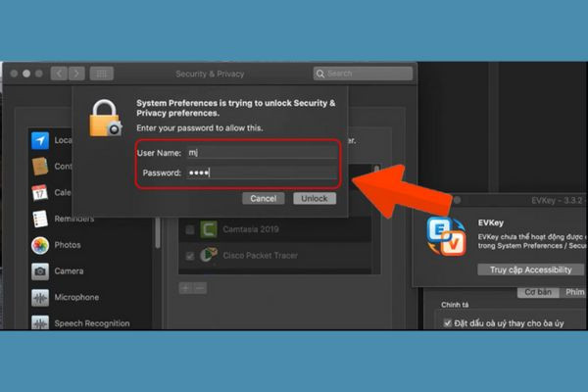Cancel the unlock password dialog
Viewport: 588px width, 392px height.
[x=264, y=198]
